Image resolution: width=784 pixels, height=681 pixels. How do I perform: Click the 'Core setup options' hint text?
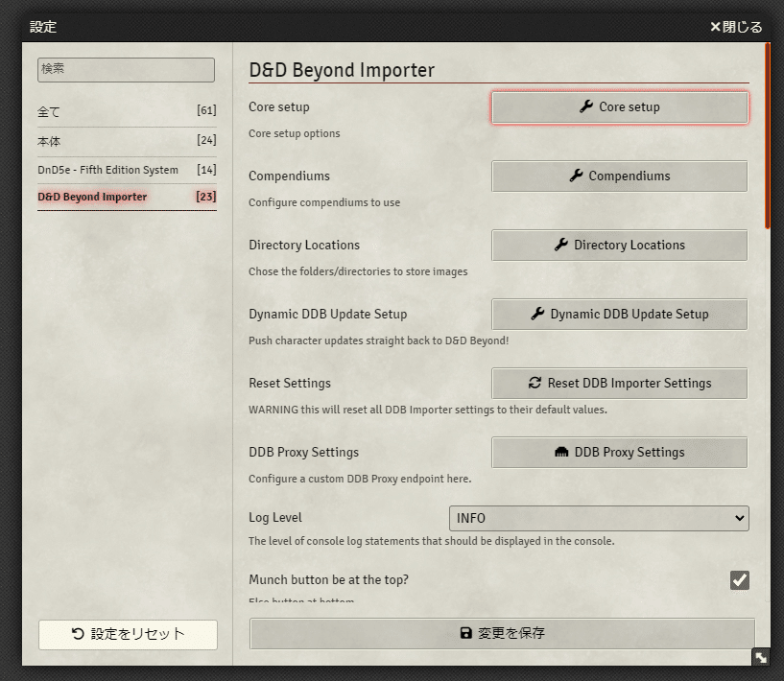tap(294, 133)
